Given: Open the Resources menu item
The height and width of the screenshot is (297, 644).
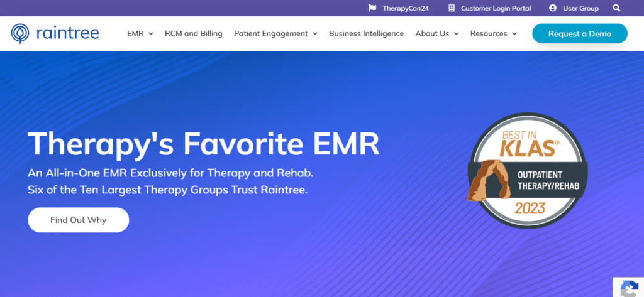Looking at the screenshot, I should (x=489, y=34).
